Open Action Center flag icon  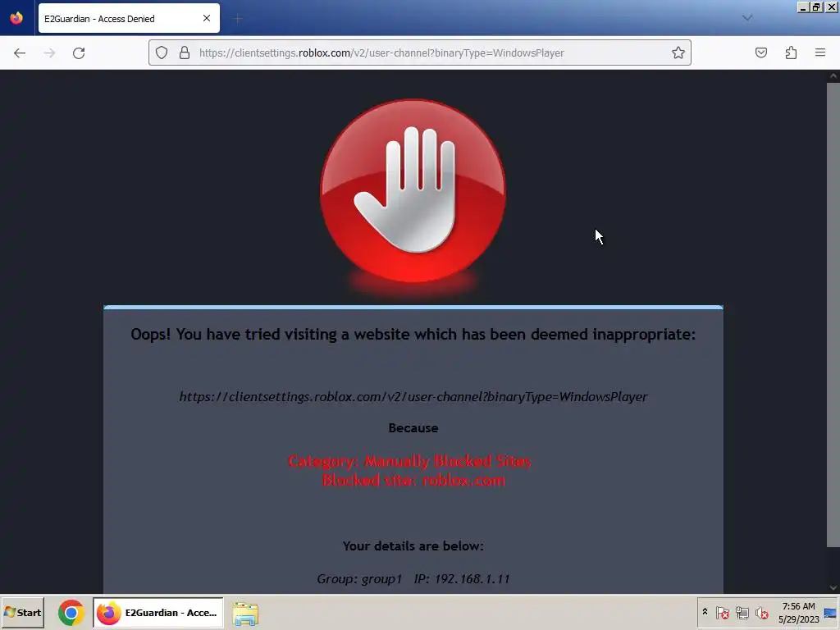[x=722, y=613]
